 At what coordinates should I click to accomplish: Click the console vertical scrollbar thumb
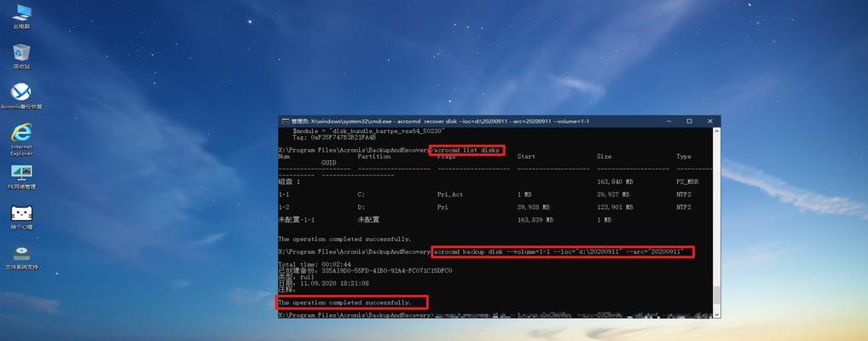pos(716,294)
